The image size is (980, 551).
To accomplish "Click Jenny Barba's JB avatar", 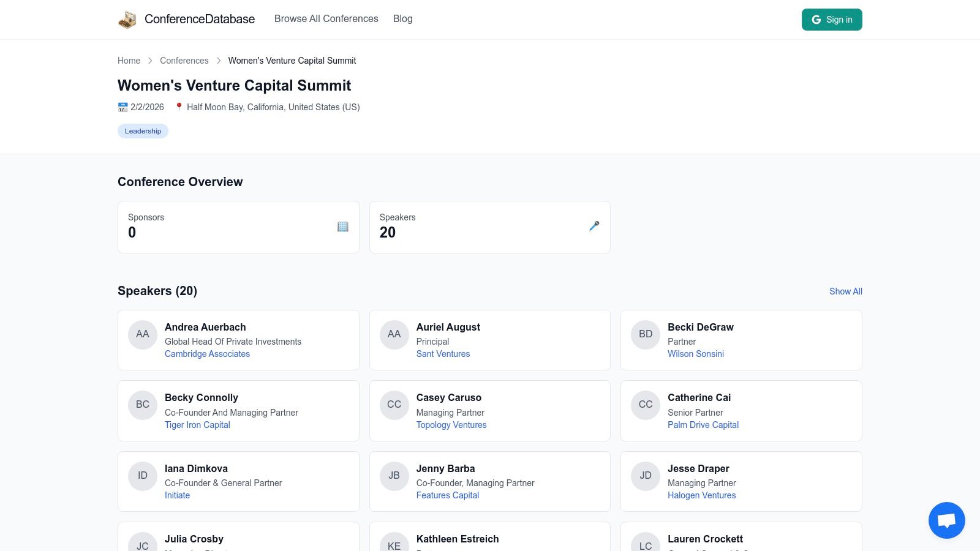I will pyautogui.click(x=394, y=476).
